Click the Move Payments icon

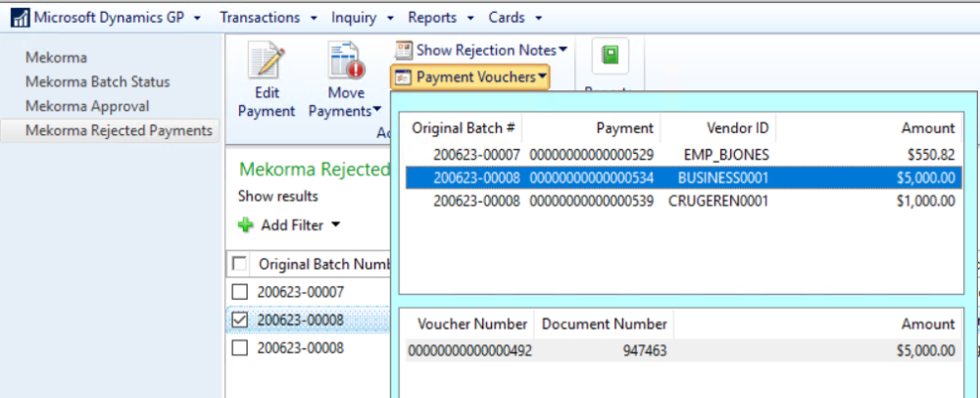point(346,61)
